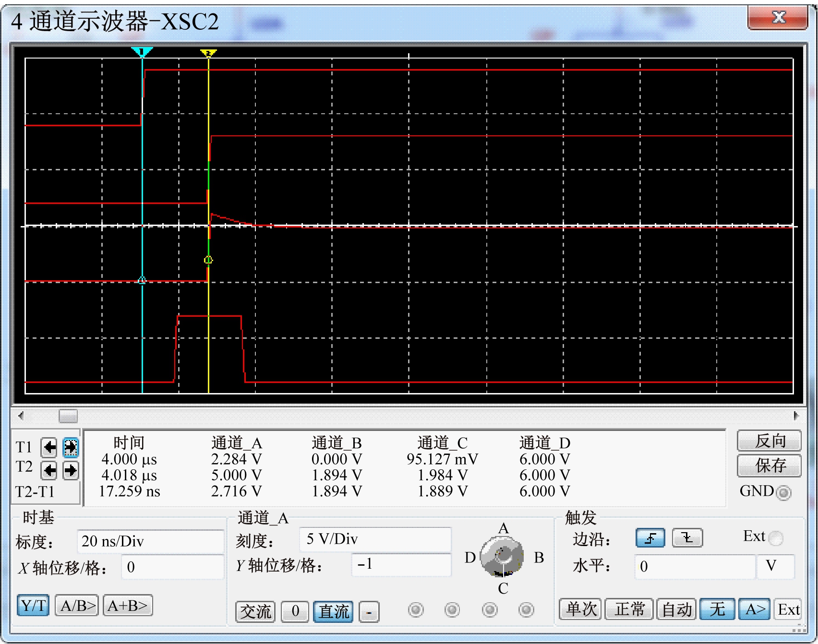Move T2 cursor left with arrow
The width and height of the screenshot is (818, 644).
click(x=49, y=470)
